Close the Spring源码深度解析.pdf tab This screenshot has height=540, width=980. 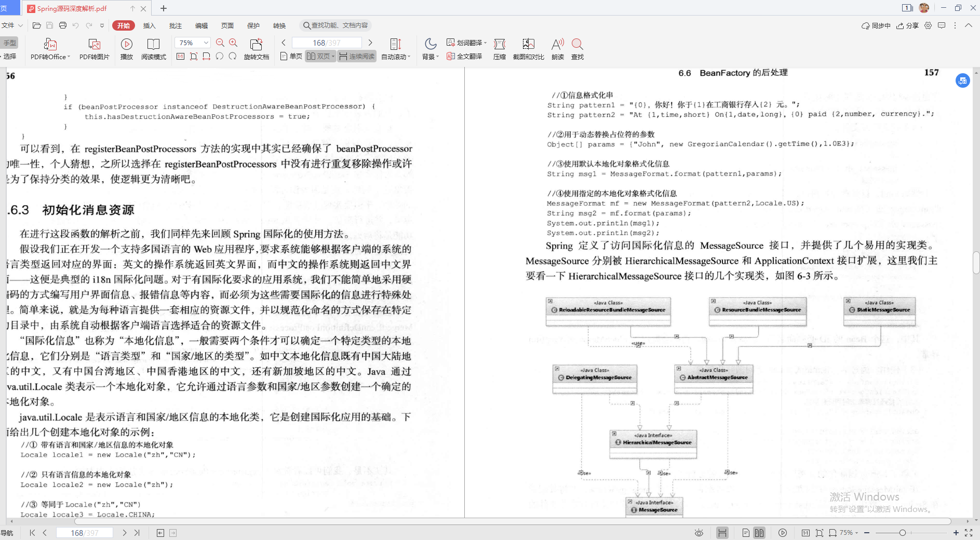pyautogui.click(x=143, y=8)
